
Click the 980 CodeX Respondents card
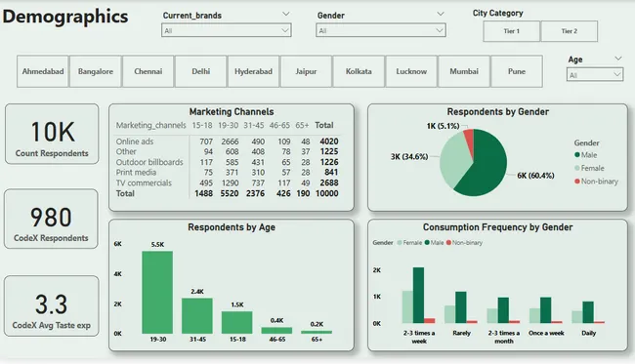tap(51, 219)
